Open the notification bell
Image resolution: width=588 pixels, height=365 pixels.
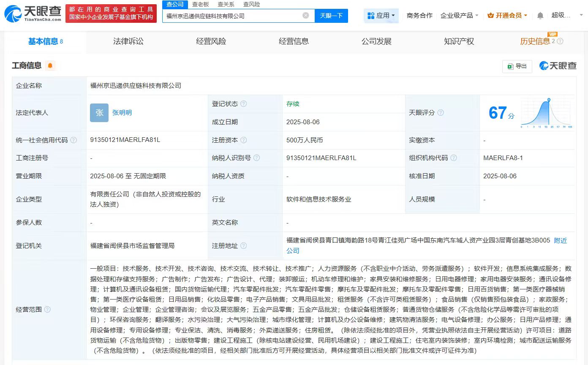[540, 16]
